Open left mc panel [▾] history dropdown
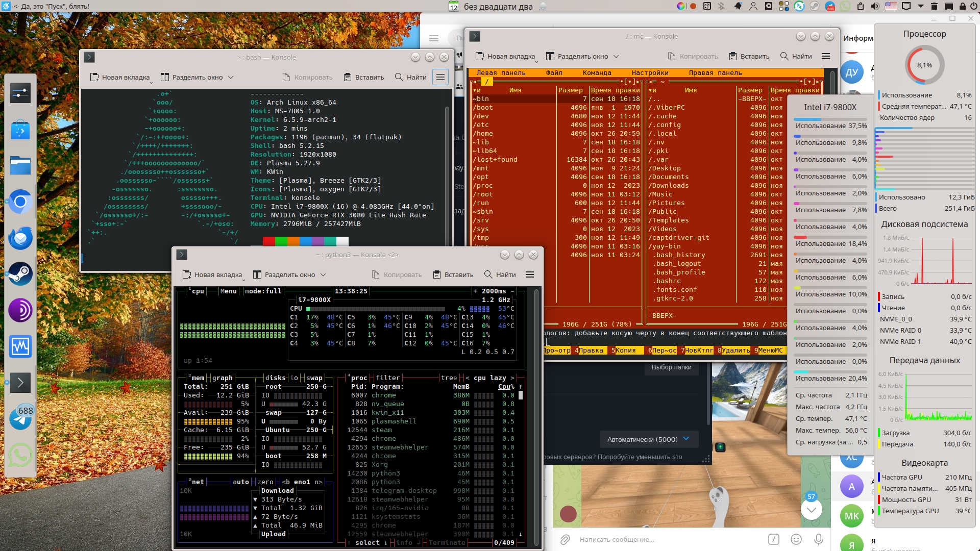Screen dimensions: 980x551 click(629, 82)
